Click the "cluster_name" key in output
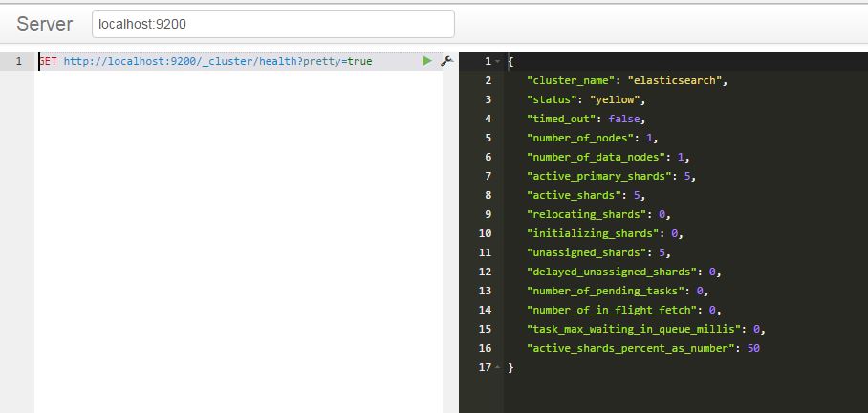The height and width of the screenshot is (413, 868). pos(573,81)
